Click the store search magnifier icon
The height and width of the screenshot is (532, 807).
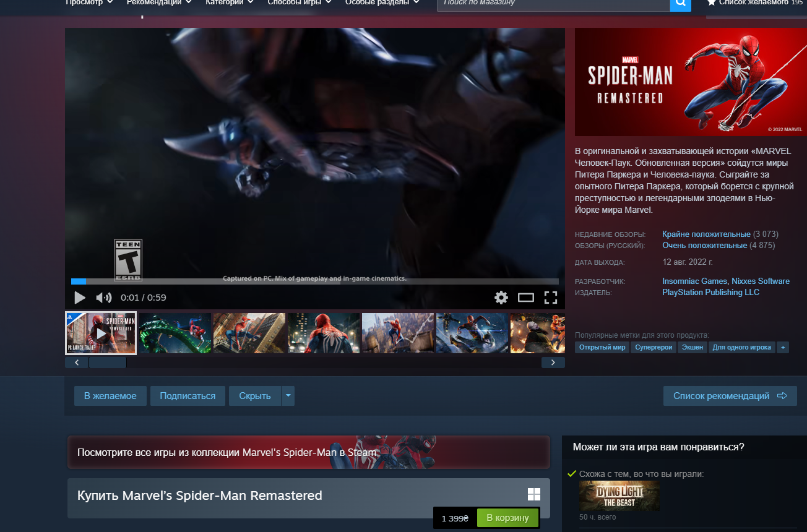click(x=680, y=4)
